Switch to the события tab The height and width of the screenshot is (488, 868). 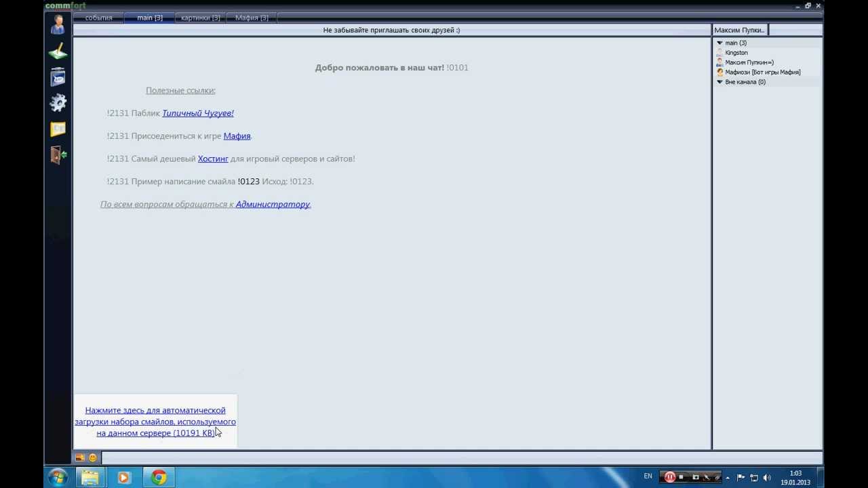99,18
